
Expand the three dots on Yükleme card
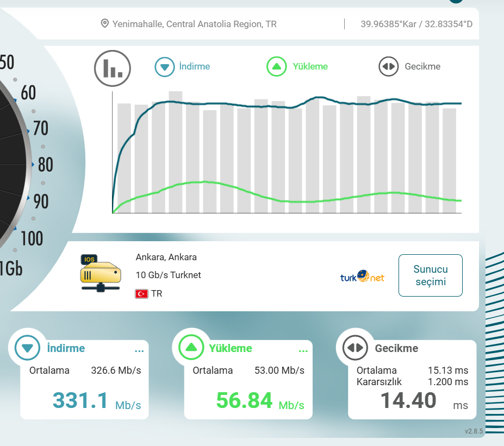click(x=303, y=351)
